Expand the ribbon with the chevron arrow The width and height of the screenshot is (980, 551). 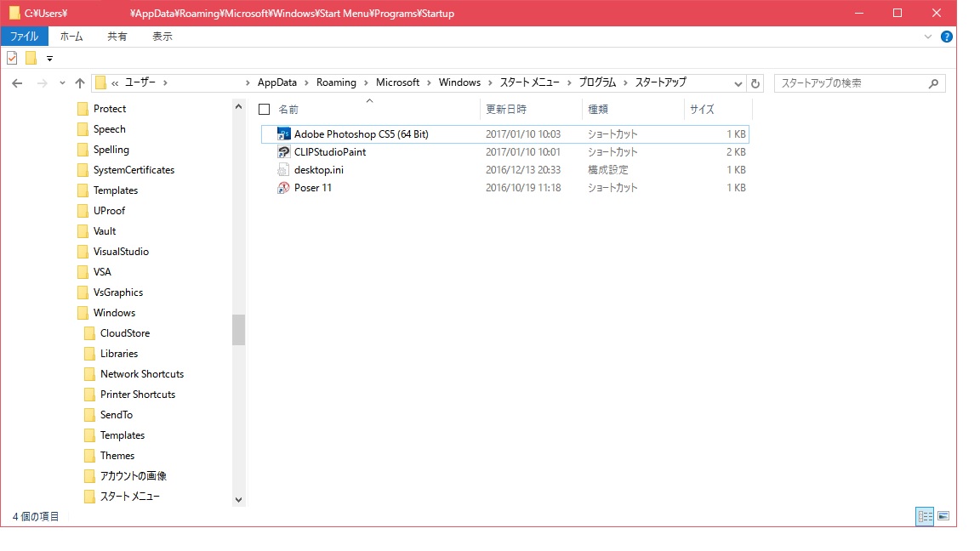click(927, 37)
